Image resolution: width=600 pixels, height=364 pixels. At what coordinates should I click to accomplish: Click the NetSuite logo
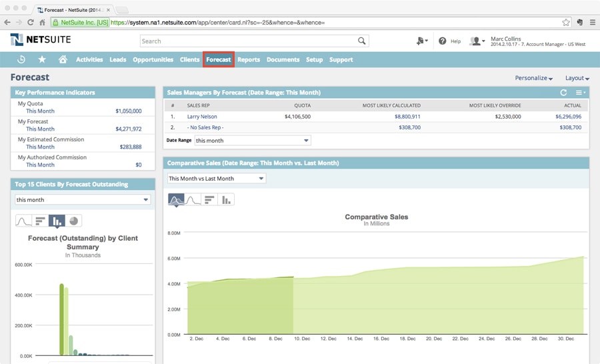41,39
